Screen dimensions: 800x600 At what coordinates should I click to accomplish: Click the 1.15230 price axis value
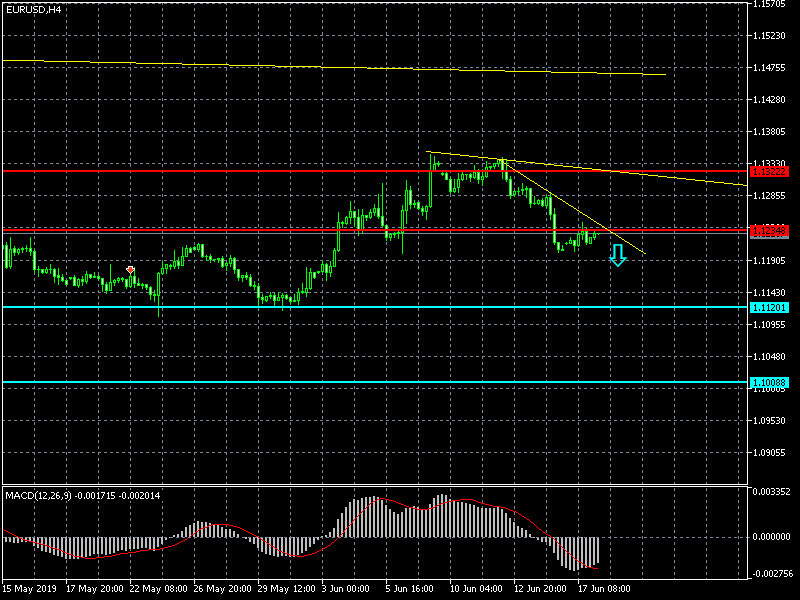click(769, 36)
